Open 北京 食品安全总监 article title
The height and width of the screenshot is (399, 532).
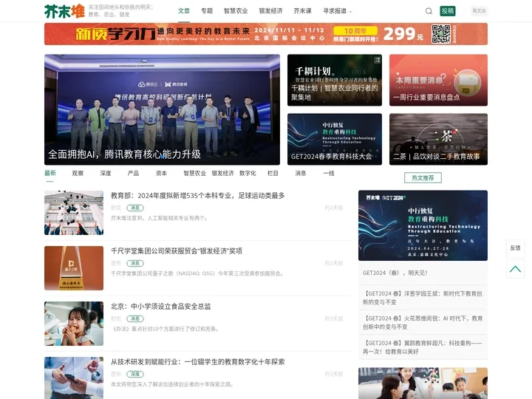click(x=161, y=307)
